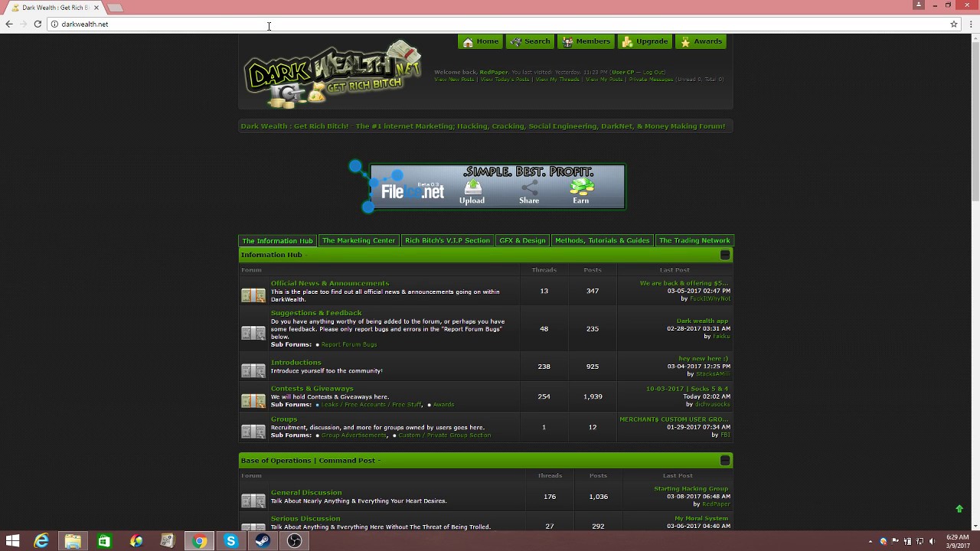Click the DarkWealth logo image
The image size is (980, 551).
(333, 74)
